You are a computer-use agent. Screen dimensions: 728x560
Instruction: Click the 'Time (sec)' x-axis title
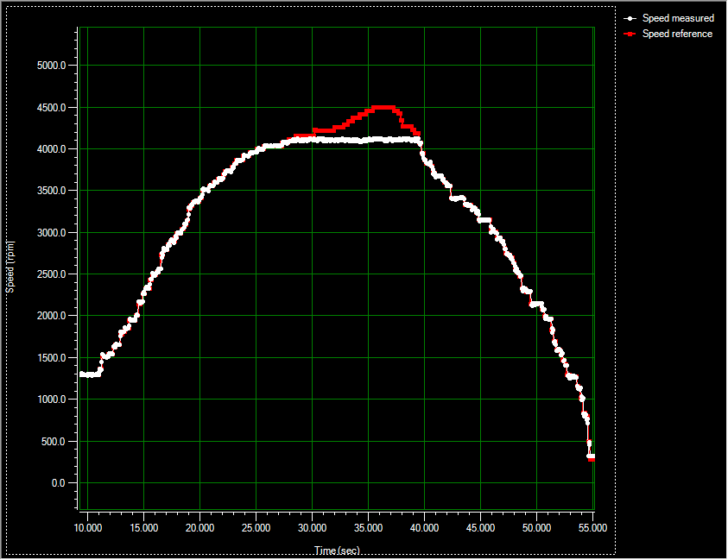tap(337, 551)
